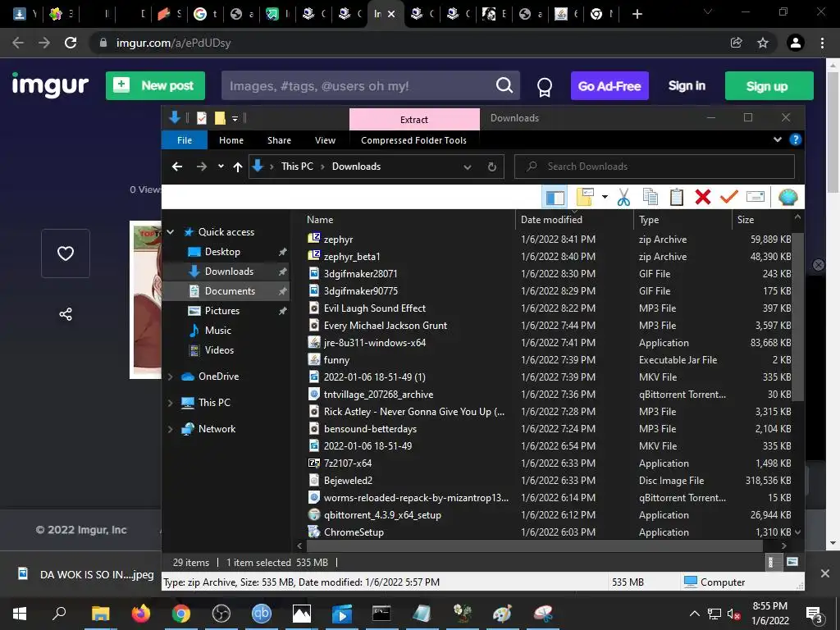The height and width of the screenshot is (630, 840).
Task: Click the imgur trophy award icon
Action: pos(545,87)
